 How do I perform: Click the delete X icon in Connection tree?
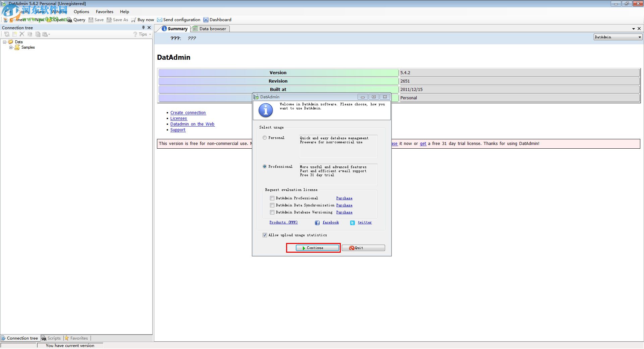[x=22, y=34]
